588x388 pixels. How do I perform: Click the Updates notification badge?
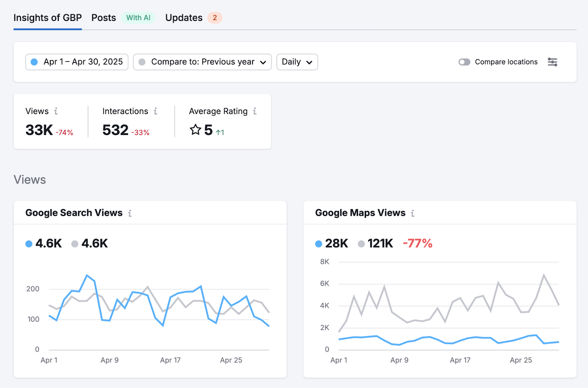(215, 17)
